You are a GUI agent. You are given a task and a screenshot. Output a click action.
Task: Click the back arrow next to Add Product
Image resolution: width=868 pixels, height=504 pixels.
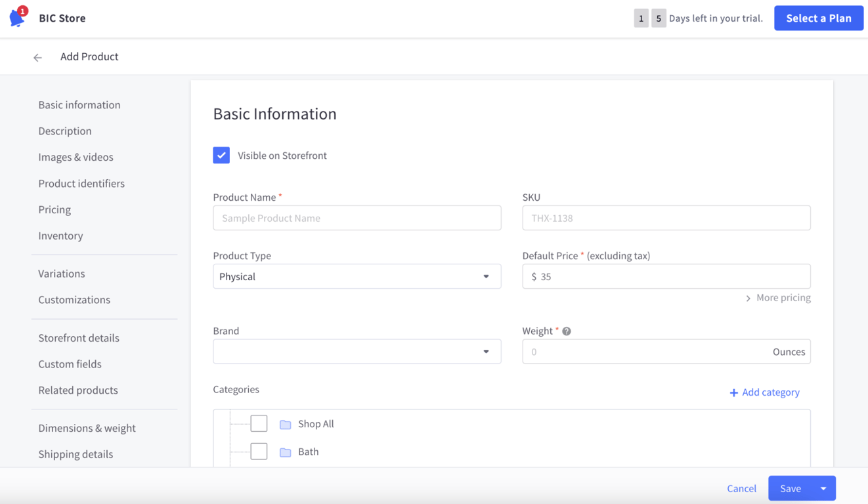point(37,57)
